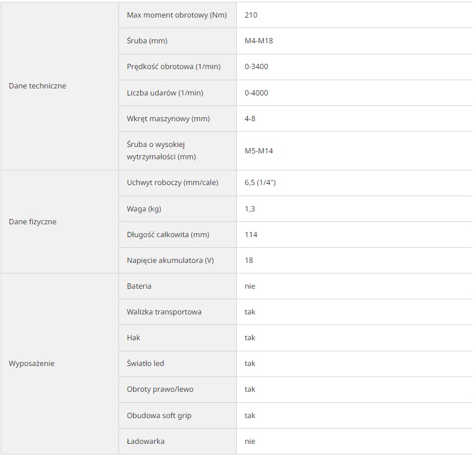Click the 0-4000 impact rate value

point(256,93)
